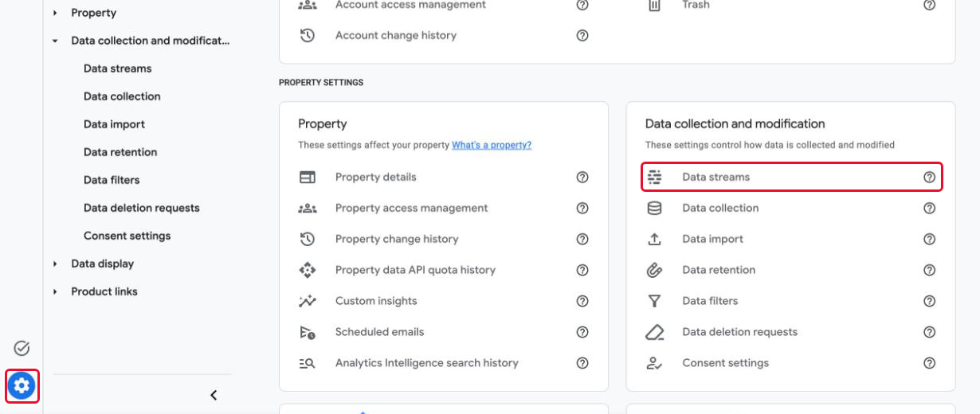980x414 pixels.
Task: Click the Data filters funnel icon
Action: coord(654,301)
